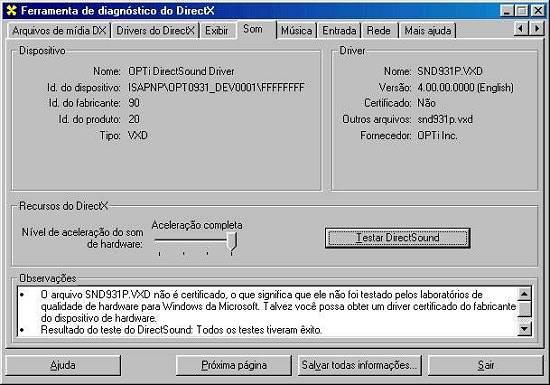Exit with the Sair button
This screenshot has height=385, width=550.
486,365
